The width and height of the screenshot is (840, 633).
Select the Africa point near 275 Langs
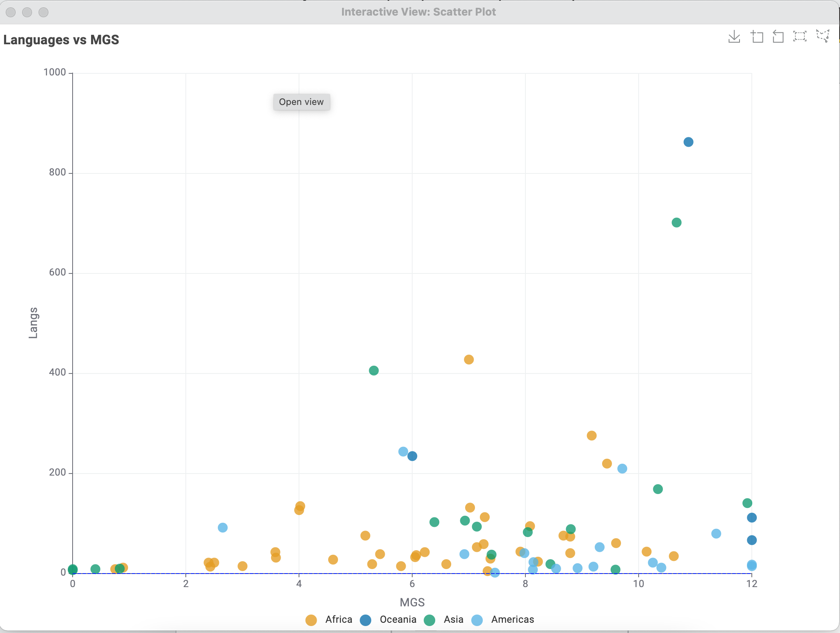[591, 435]
